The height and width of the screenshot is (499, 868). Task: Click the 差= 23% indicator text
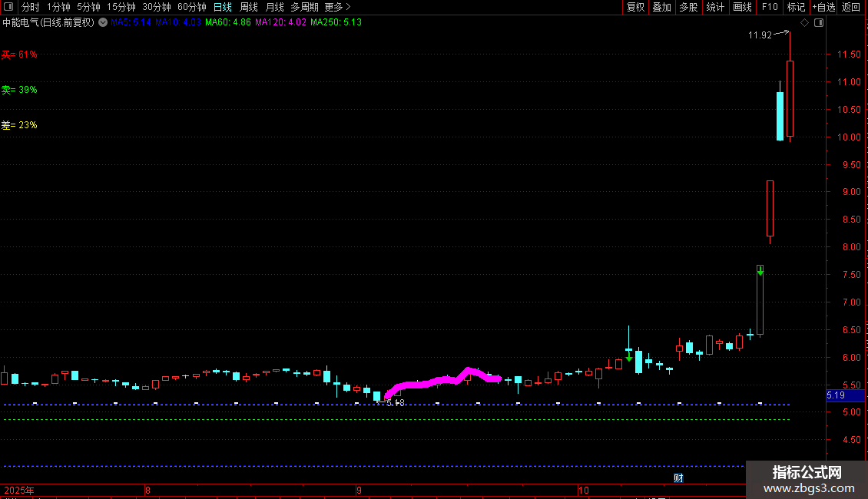19,125
